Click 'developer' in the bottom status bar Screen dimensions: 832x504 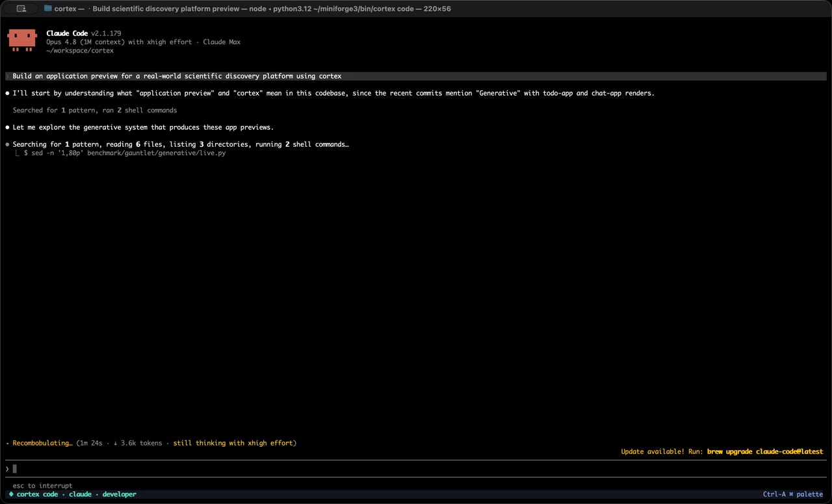point(119,494)
